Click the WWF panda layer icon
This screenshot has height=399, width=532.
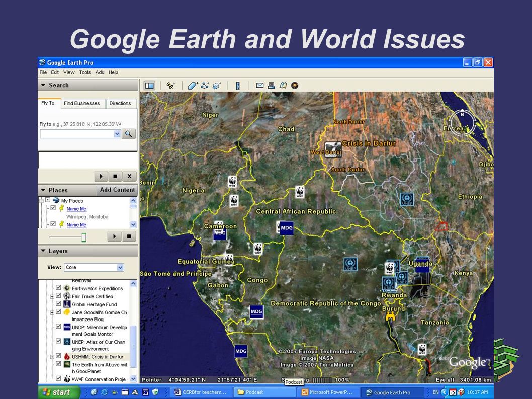pos(67,379)
